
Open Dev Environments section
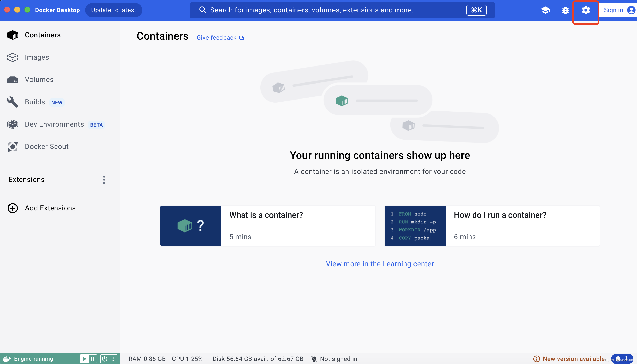[54, 124]
